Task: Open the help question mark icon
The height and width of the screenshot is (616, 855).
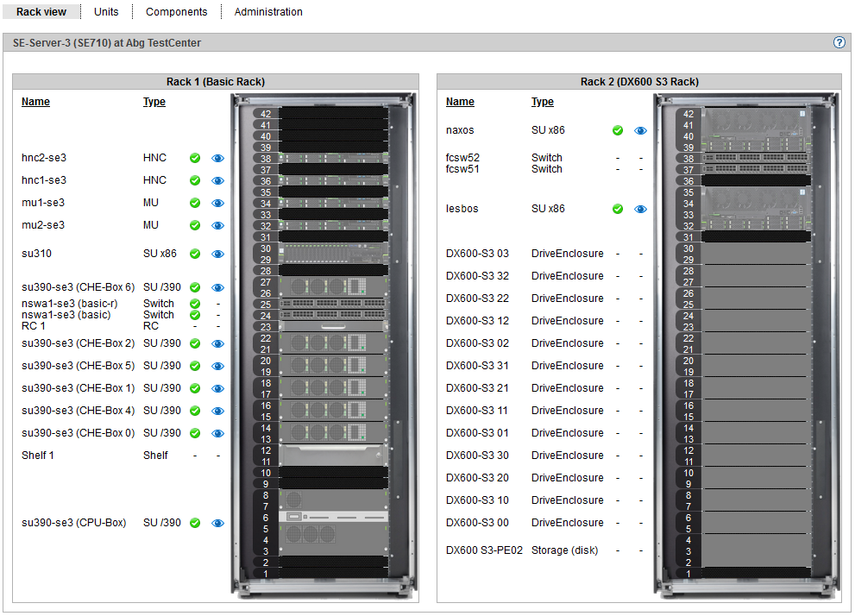Action: point(839,42)
